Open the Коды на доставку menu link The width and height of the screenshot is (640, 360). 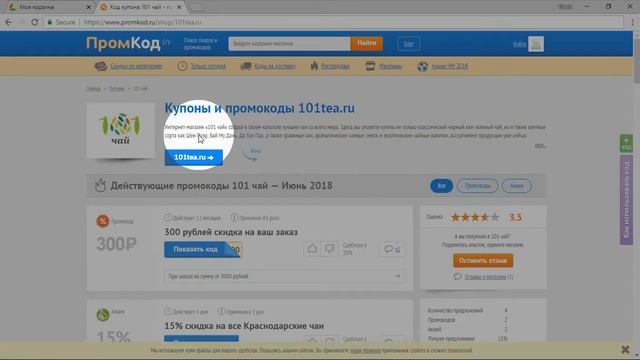[x=275, y=66]
